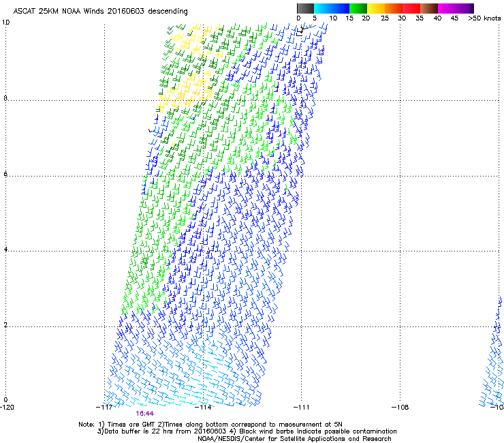Screen dimensions: 504x443
Task: Click the '-108' longitude axis label
Action: pos(400,408)
